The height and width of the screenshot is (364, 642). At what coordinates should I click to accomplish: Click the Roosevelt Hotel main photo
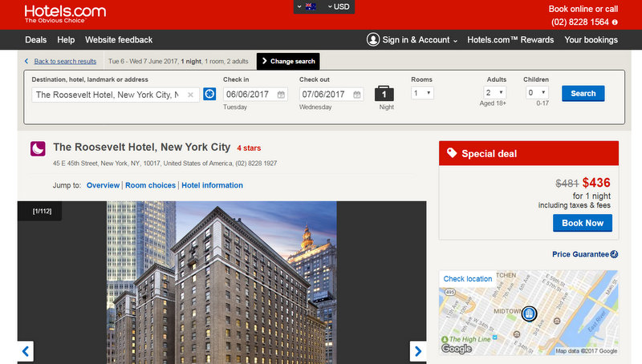coord(222,282)
